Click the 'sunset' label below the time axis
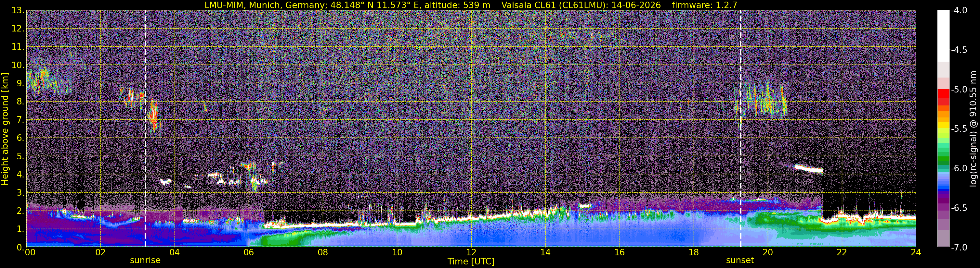 tap(740, 260)
